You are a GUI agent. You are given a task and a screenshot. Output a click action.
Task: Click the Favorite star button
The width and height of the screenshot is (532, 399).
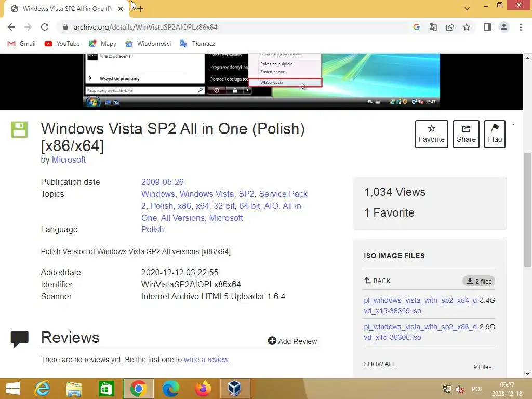coord(432,134)
